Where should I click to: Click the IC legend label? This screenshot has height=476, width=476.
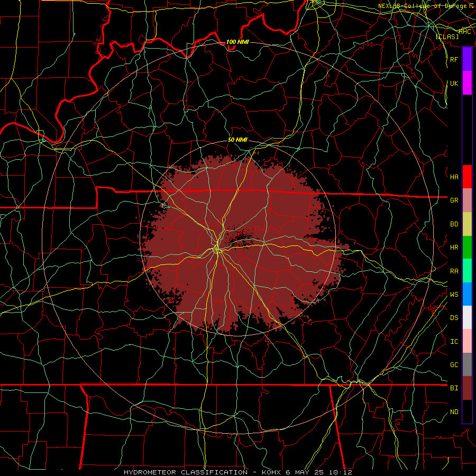(x=454, y=342)
